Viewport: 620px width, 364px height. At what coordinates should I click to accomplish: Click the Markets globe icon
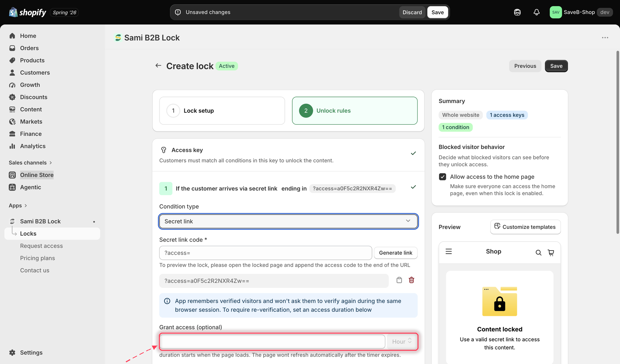click(12, 122)
